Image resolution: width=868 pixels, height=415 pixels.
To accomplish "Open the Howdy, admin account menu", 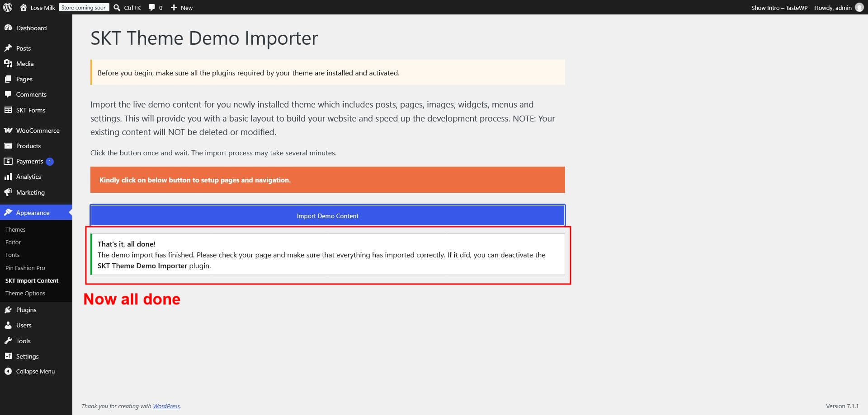I will [839, 7].
